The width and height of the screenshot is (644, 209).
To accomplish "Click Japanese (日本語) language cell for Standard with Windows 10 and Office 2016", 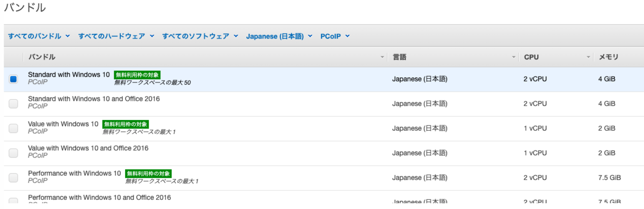I will [420, 103].
